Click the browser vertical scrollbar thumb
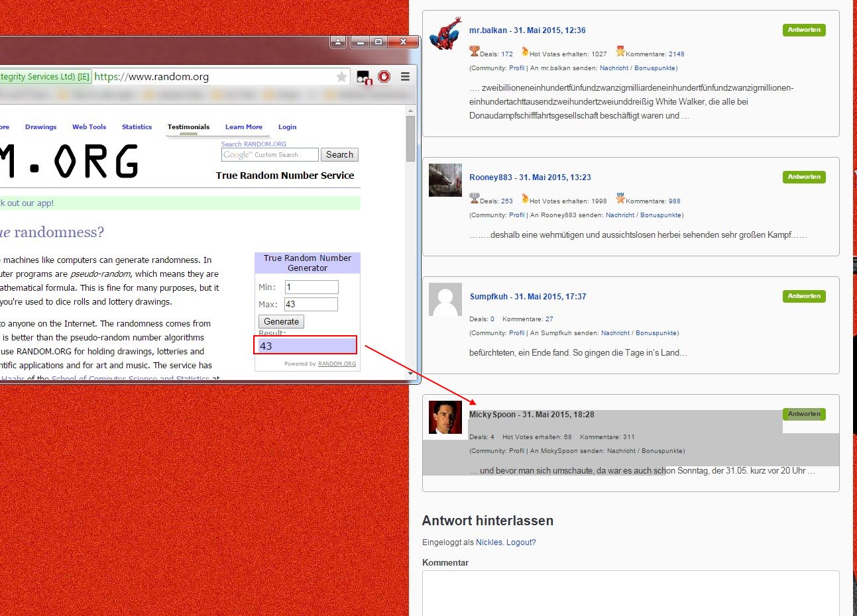Viewport: 857px width, 616px height. tap(410, 138)
